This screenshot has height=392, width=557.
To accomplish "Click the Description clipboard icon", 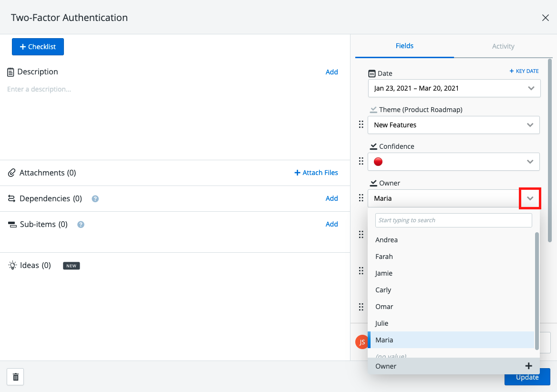I will point(10,72).
